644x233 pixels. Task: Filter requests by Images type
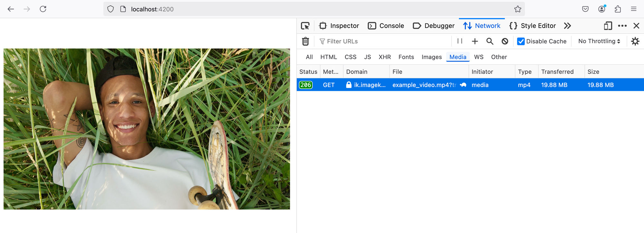[x=432, y=57]
